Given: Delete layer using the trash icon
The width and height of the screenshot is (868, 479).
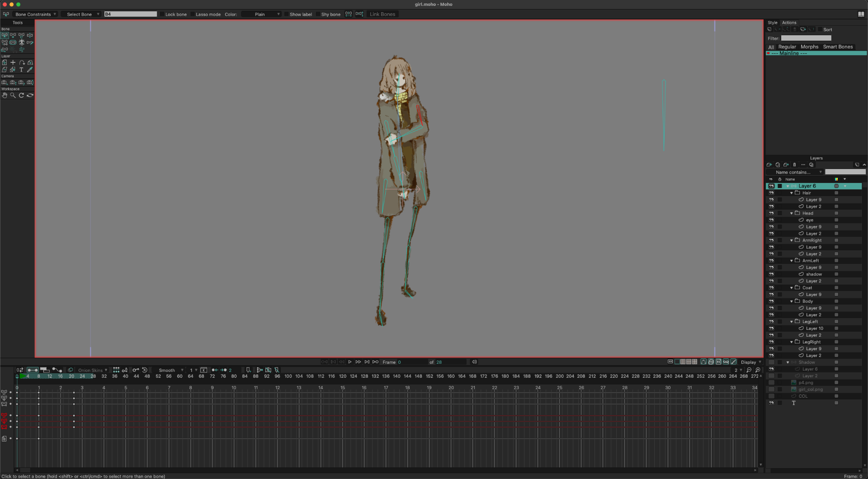Looking at the screenshot, I should 794,165.
